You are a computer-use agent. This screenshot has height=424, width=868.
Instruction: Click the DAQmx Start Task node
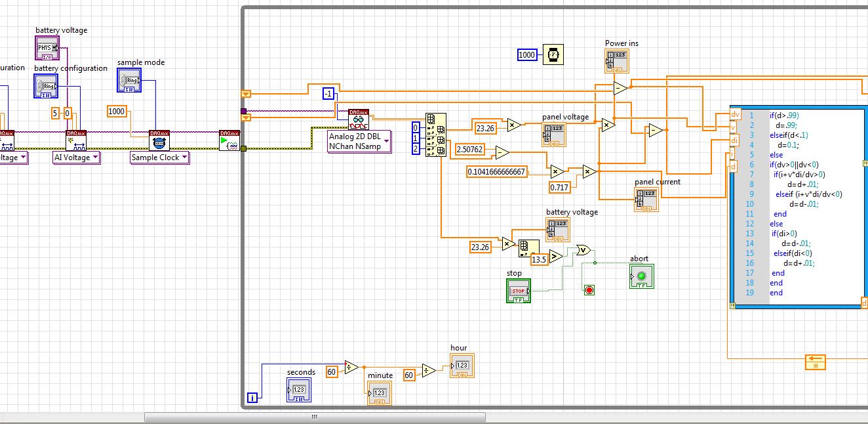(229, 140)
